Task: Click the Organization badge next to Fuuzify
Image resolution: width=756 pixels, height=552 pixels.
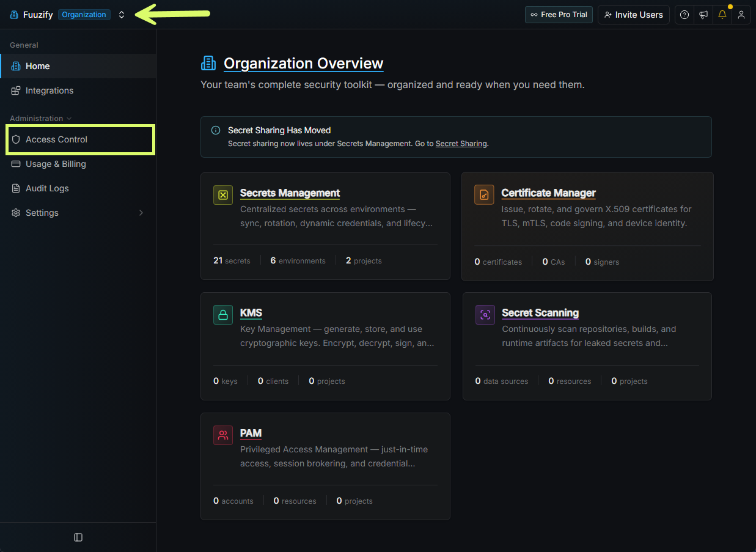Action: (84, 15)
